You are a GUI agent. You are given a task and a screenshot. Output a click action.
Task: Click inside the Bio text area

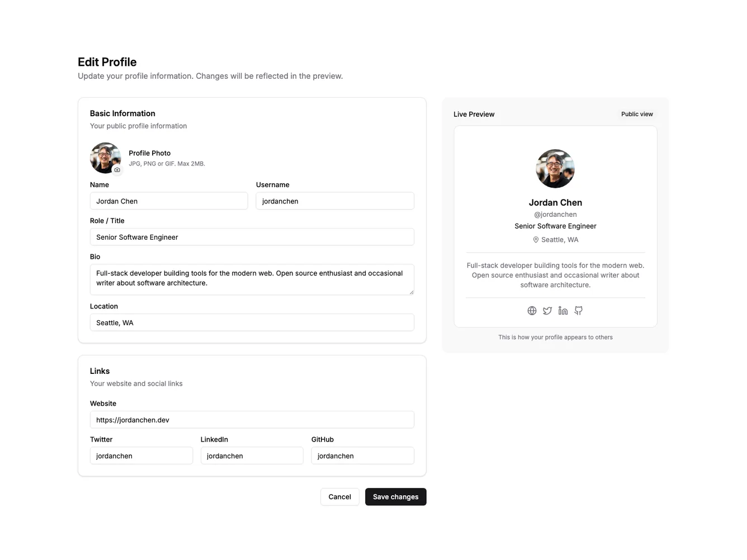pos(252,279)
